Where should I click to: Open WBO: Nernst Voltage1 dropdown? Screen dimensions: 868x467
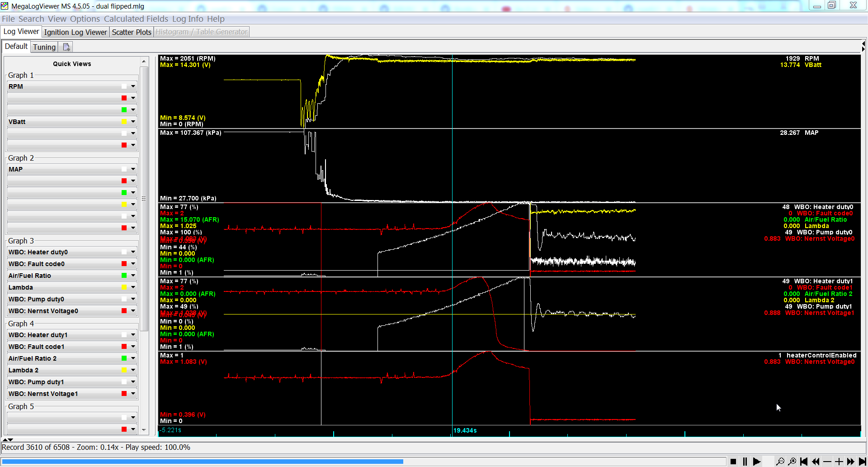[133, 394]
